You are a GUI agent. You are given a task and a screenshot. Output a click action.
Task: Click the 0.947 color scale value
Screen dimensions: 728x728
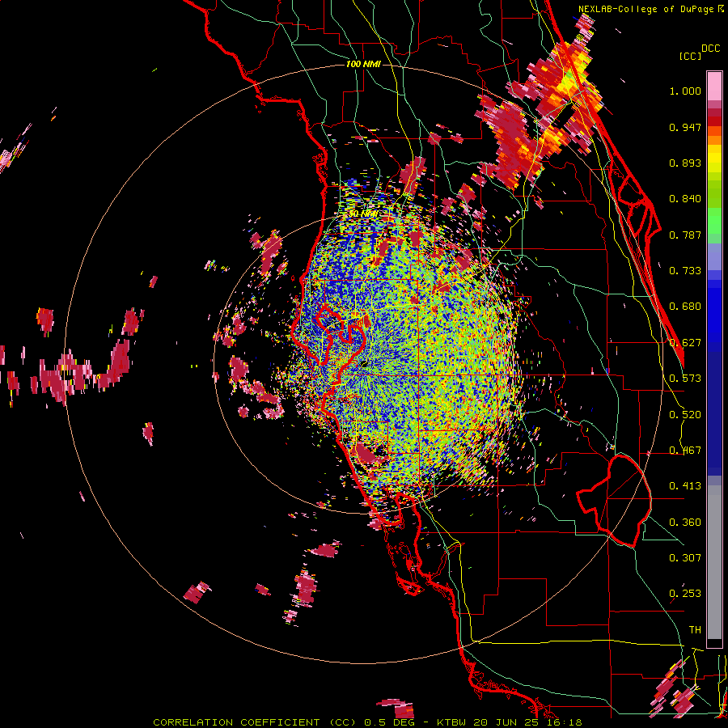tap(685, 127)
